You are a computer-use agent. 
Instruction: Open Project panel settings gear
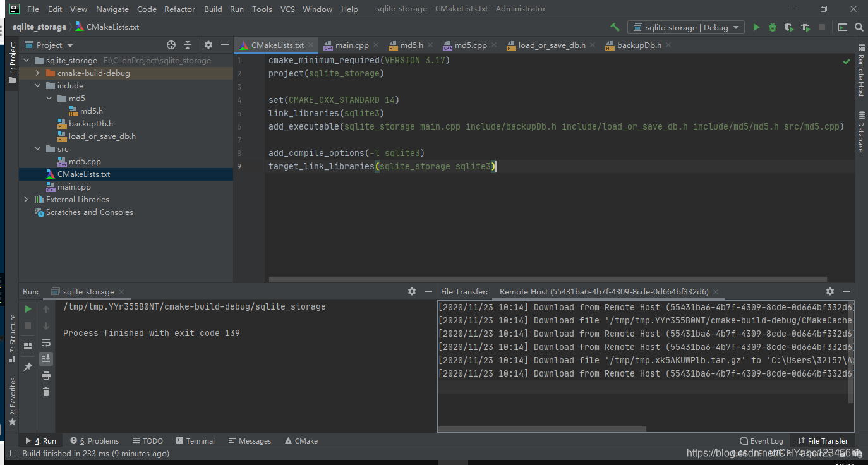point(208,45)
